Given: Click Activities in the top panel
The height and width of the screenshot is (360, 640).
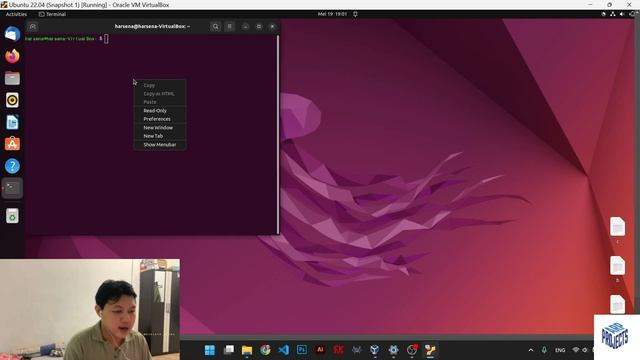Looking at the screenshot, I should [16, 14].
